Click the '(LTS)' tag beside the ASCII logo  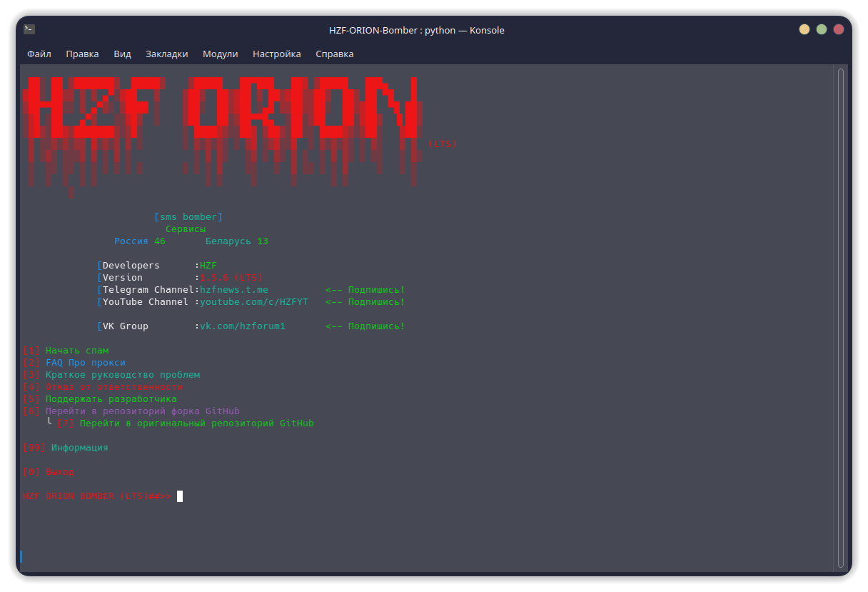point(443,144)
